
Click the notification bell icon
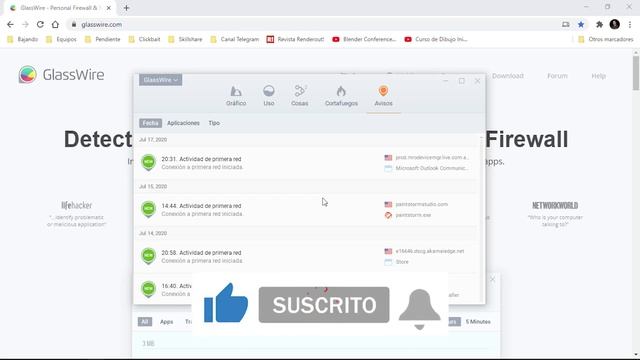tap(420, 309)
